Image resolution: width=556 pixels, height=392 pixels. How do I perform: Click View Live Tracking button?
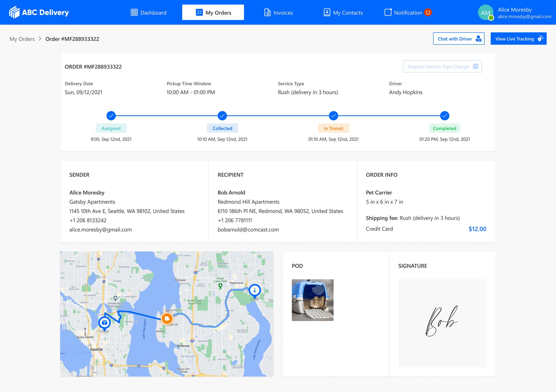point(518,39)
